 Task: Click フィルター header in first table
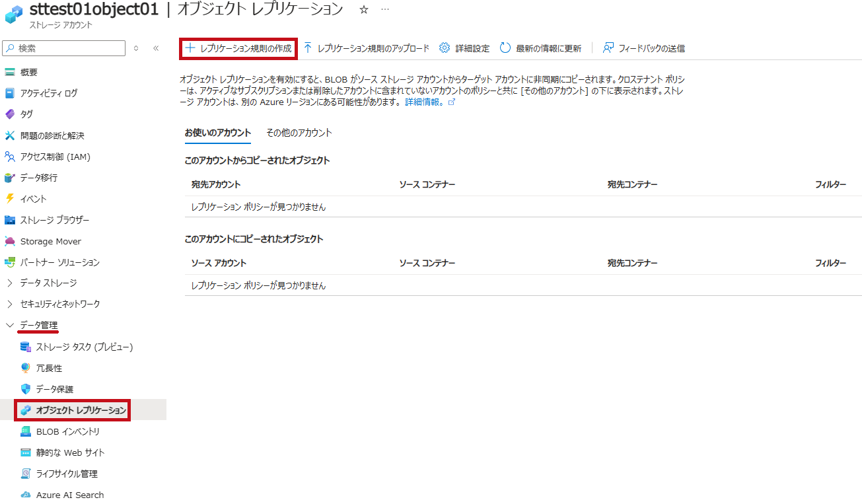[x=830, y=184]
